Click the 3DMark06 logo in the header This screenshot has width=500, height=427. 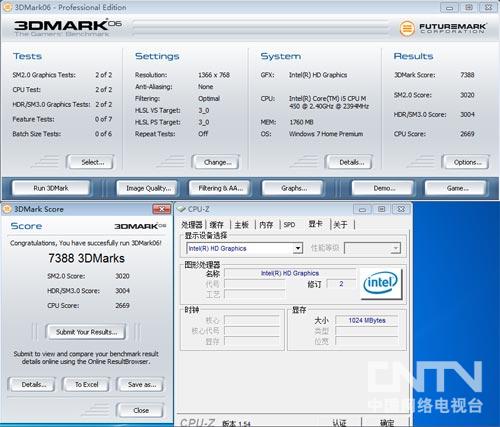click(x=68, y=27)
